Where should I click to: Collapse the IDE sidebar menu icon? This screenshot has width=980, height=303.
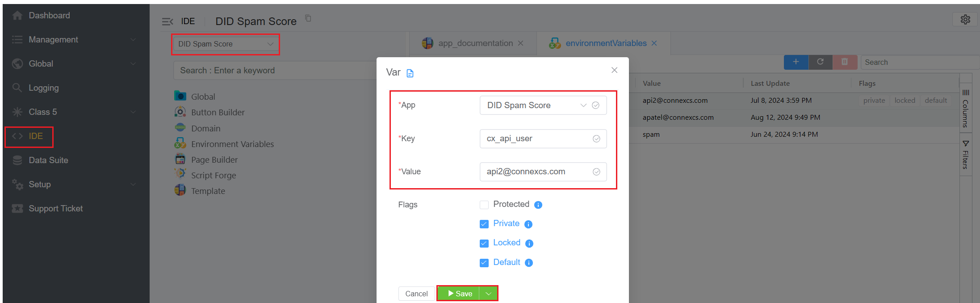pos(167,21)
